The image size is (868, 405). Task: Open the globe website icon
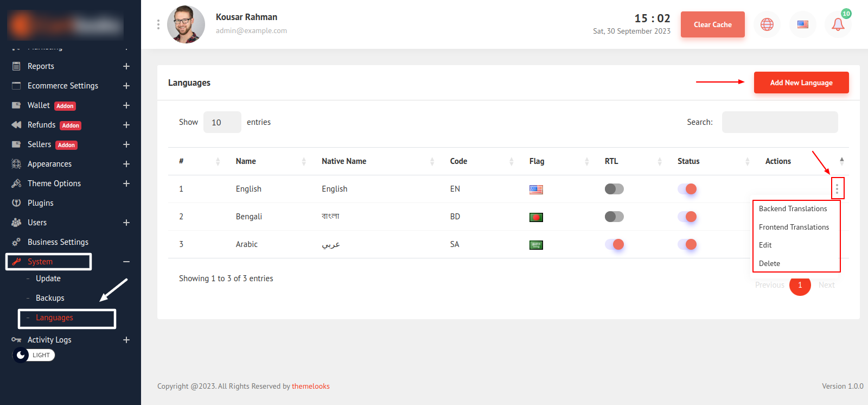[767, 24]
